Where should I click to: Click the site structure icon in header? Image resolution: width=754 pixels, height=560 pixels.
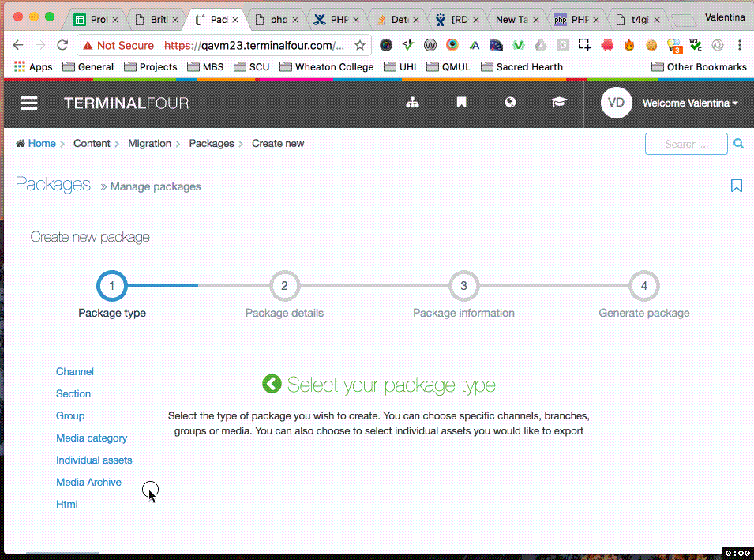click(412, 103)
